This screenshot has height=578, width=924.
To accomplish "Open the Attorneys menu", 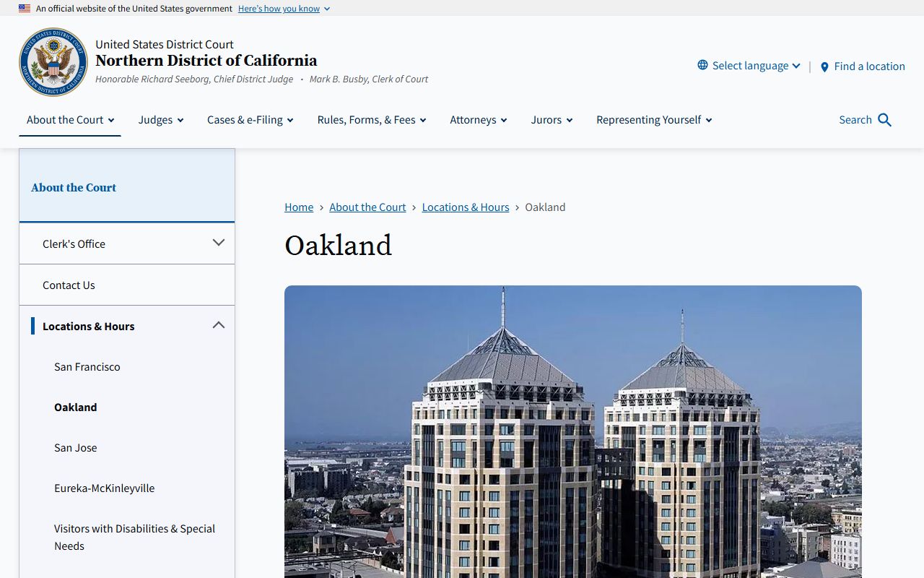I will (479, 120).
